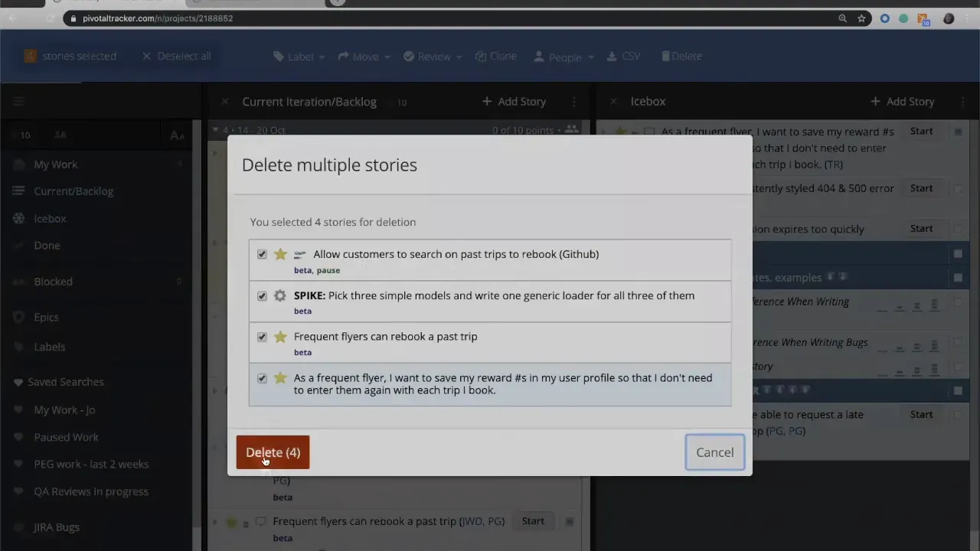This screenshot has width=980, height=551.
Task: Click the Clone icon in the top toolbar
Action: pos(479,56)
